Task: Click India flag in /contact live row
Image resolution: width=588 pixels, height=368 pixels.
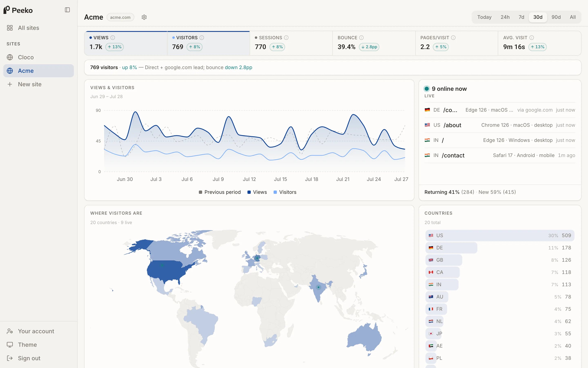Action: point(427,155)
